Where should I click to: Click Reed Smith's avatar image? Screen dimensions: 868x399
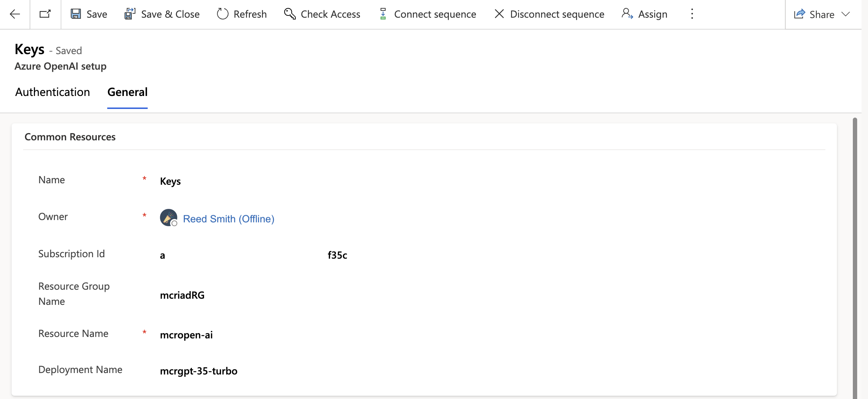coord(169,218)
